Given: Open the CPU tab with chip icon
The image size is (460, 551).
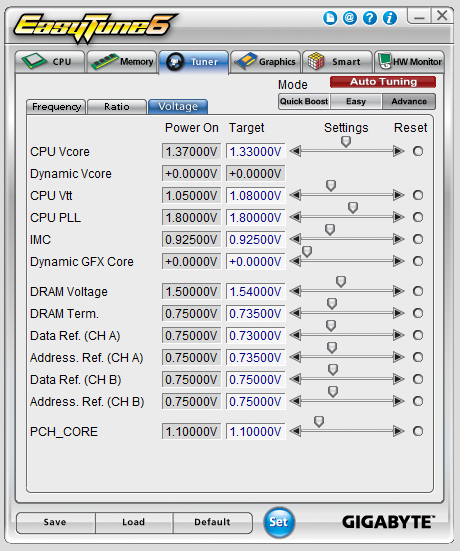Looking at the screenshot, I should [x=50, y=62].
